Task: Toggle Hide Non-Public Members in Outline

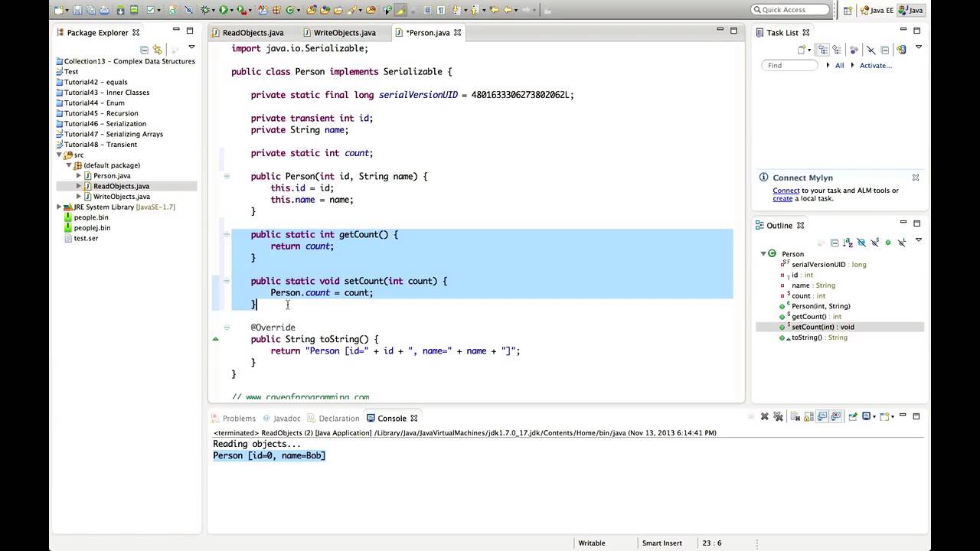Action: tap(888, 243)
